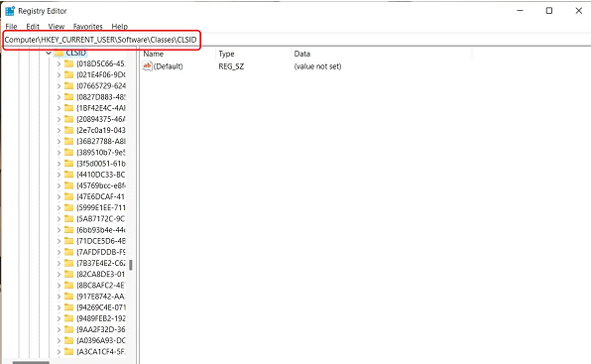The image size is (591, 364).
Task: Select the CLSID key label
Action: tap(75, 53)
